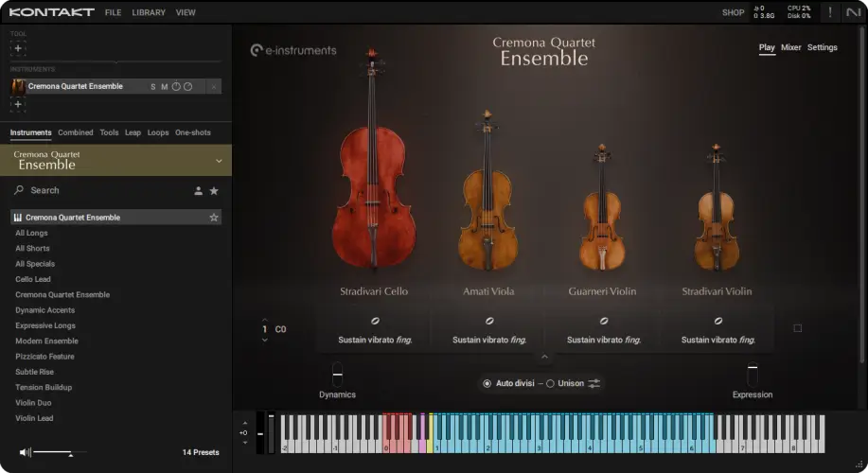Solo the Cremona Quartet Ensemble instrument
This screenshot has height=473, width=868.
(152, 87)
